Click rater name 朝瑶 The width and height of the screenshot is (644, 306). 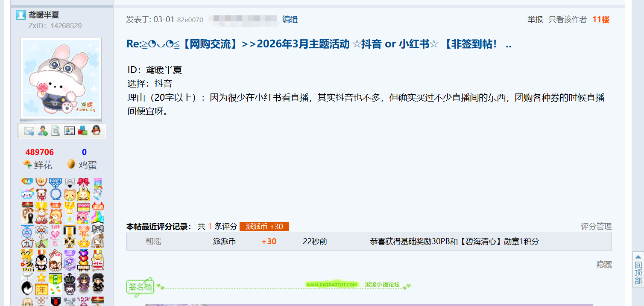(x=154, y=242)
